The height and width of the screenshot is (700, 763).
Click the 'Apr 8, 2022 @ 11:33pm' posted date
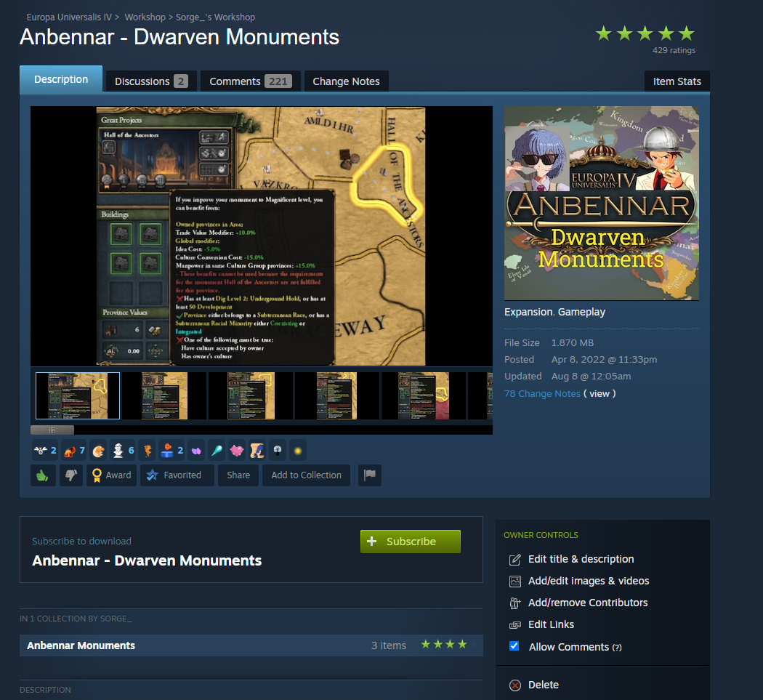point(604,359)
